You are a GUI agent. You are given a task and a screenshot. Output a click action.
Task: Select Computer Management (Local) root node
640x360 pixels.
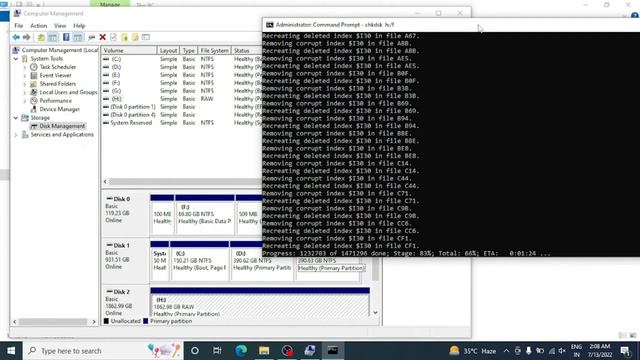[60, 50]
